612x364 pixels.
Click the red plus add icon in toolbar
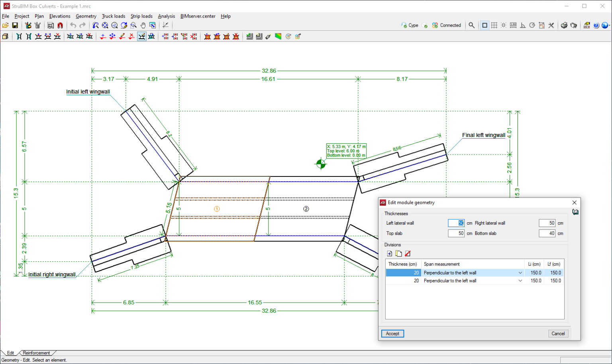[x=103, y=36]
